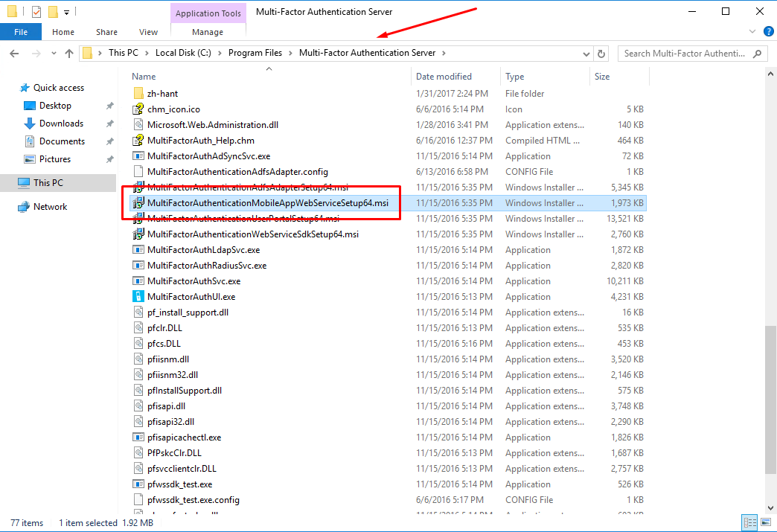Click Program Files breadcrumb
The image size is (777, 532).
255,53
